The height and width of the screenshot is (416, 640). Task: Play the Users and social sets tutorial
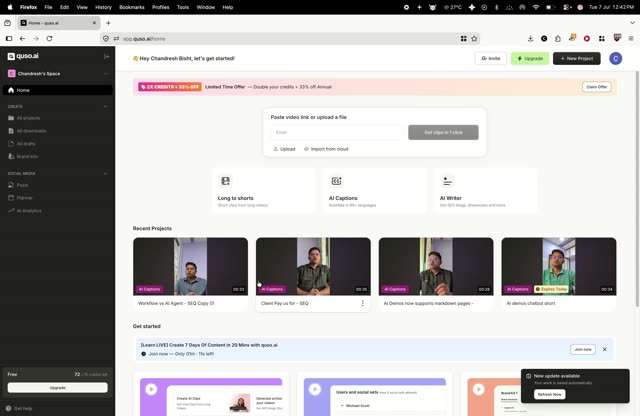click(315, 389)
